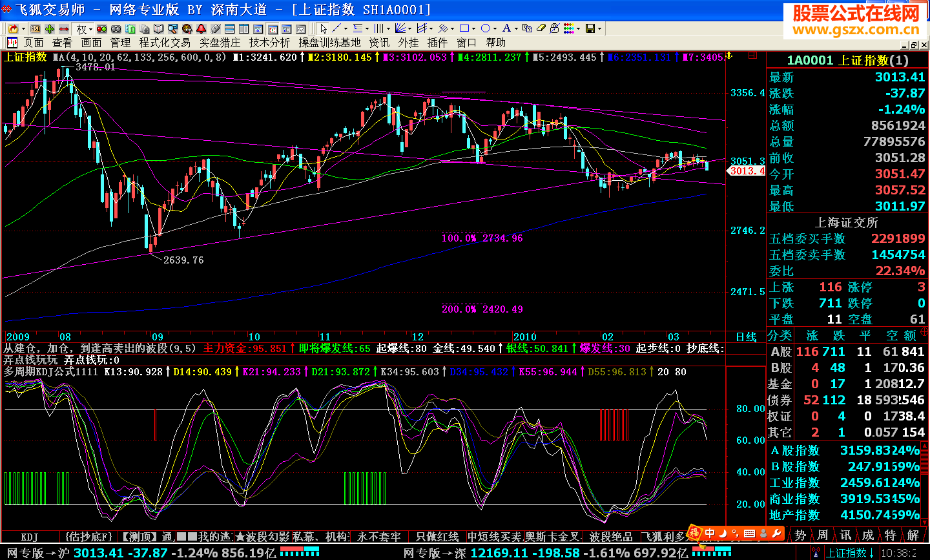This screenshot has height=560, width=930.
Task: Click the red horizontal double-arrow icon
Action: (x=64, y=29)
